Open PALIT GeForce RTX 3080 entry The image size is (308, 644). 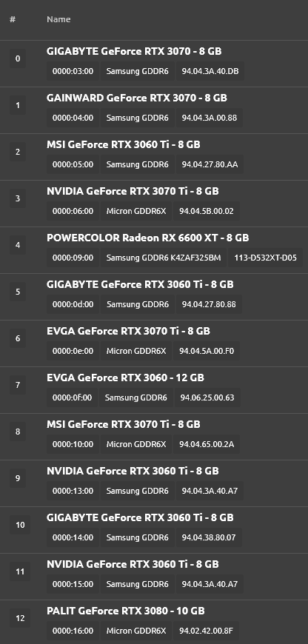[x=125, y=611]
